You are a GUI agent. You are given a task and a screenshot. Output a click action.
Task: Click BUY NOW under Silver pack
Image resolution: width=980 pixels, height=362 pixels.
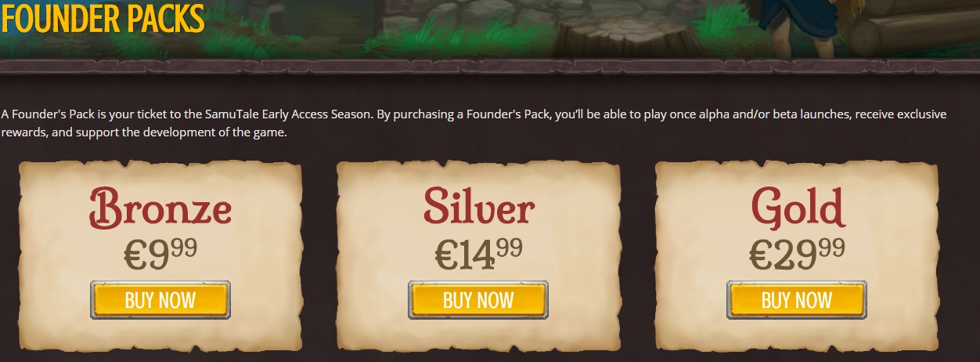click(x=478, y=300)
